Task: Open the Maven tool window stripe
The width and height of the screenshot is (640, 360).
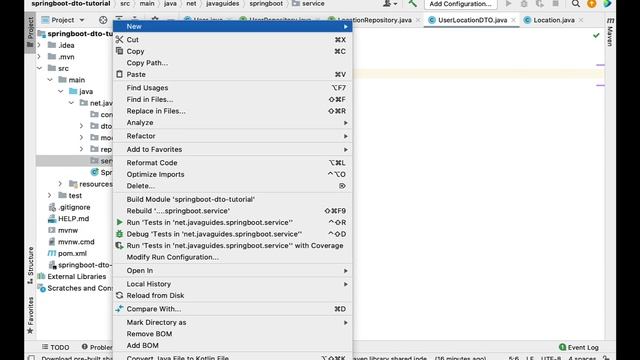Action: coord(610,33)
